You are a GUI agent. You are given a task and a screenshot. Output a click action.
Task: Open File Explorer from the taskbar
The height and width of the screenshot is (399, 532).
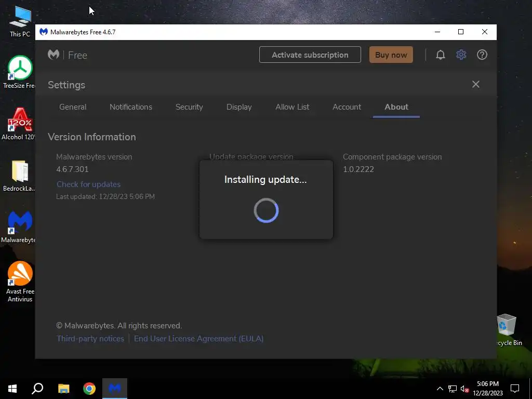(x=63, y=389)
